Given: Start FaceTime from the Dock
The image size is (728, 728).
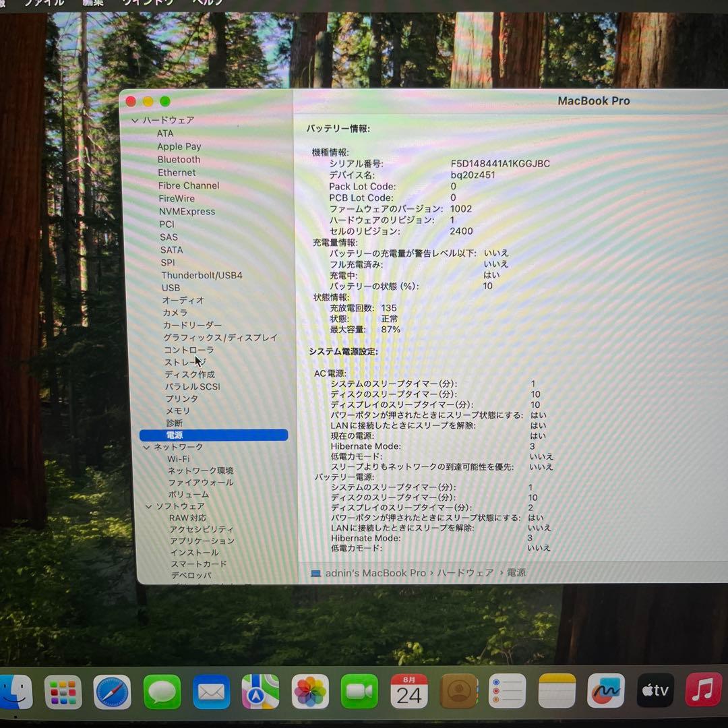Looking at the screenshot, I should 359,691.
